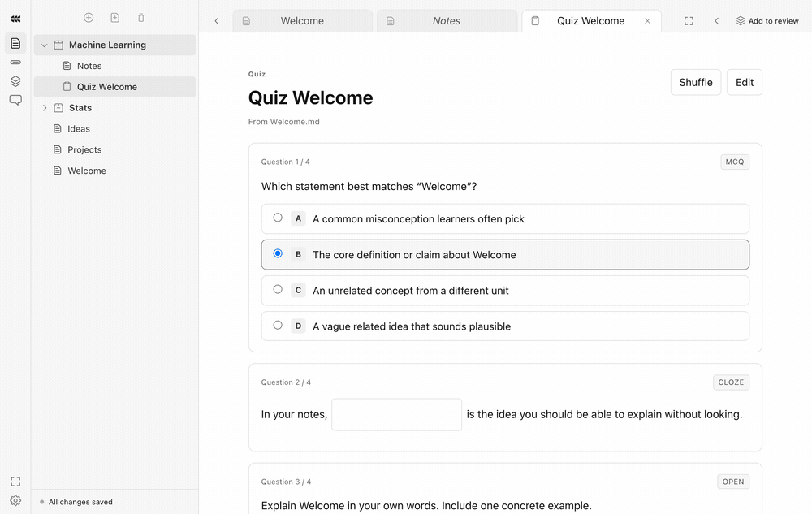Click the pill-shaped link icon in the left rail
This screenshot has width=812, height=514.
pos(15,63)
